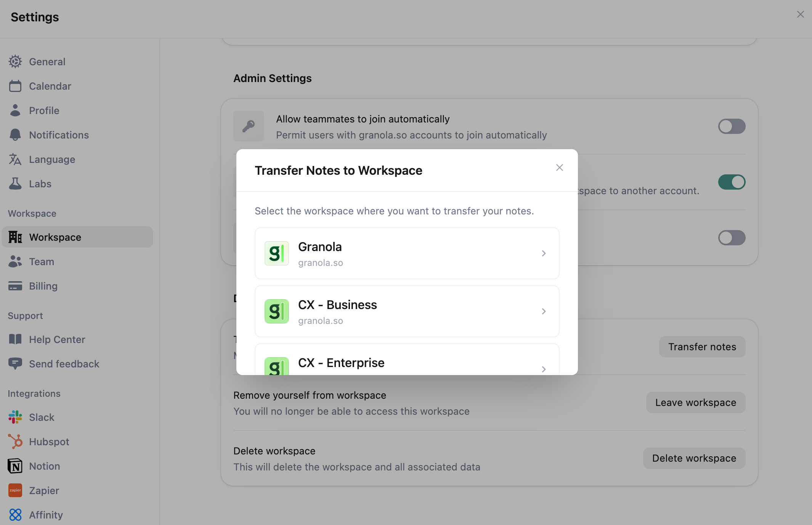This screenshot has height=525, width=812.
Task: Close the Transfer Notes dialog
Action: pyautogui.click(x=559, y=167)
